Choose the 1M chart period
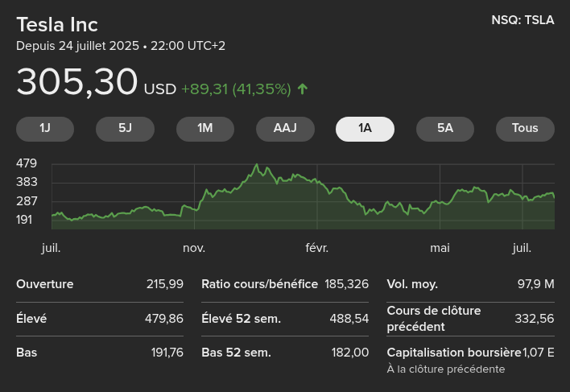The width and height of the screenshot is (570, 392). click(x=205, y=129)
